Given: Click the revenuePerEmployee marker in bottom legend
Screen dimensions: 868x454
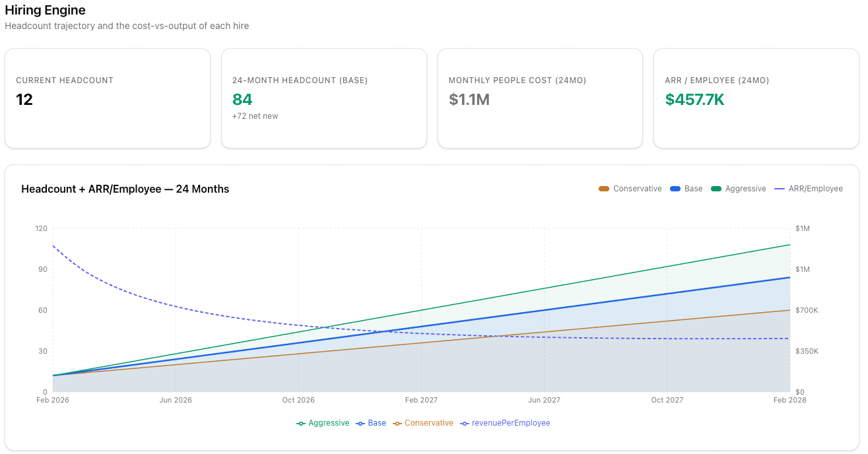Looking at the screenshot, I should 465,423.
